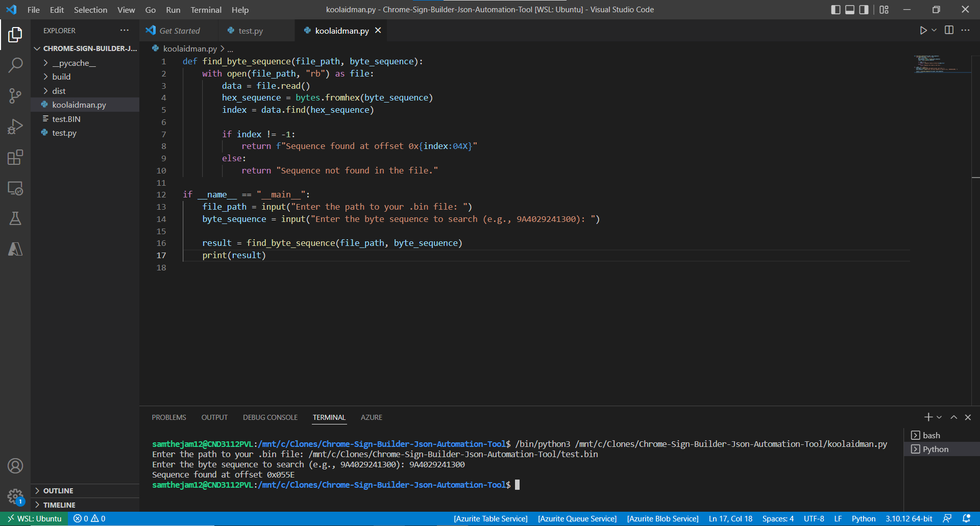The width and height of the screenshot is (980, 526).
Task: Switch to the OUTPUT panel tab
Action: pyautogui.click(x=214, y=417)
